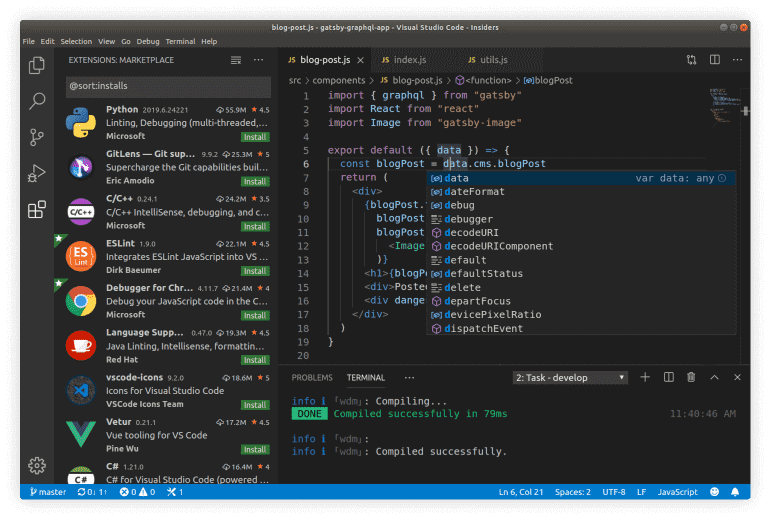Open the extensions panel More Actions ellipsis
This screenshot has width=772, height=521.
[x=260, y=60]
